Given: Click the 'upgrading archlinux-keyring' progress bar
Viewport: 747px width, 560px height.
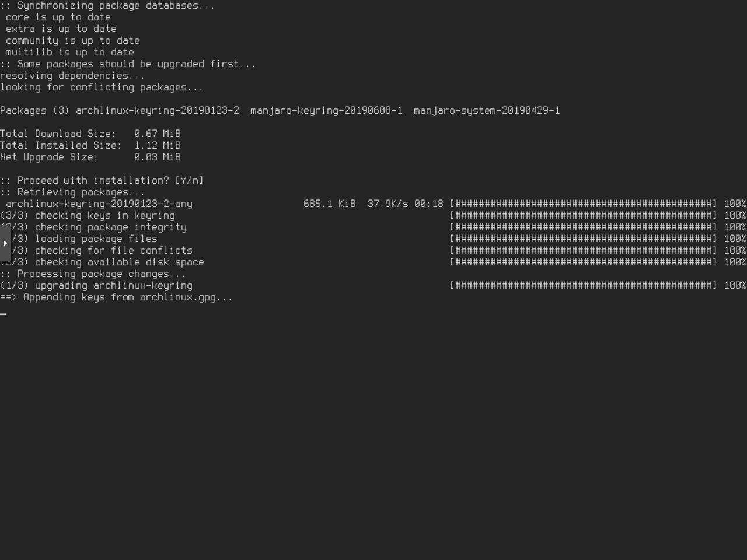Looking at the screenshot, I should coord(583,285).
